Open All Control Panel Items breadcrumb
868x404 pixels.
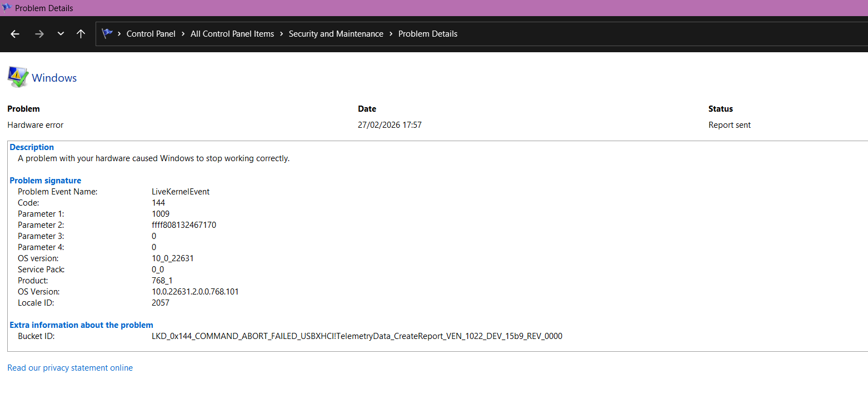(232, 34)
